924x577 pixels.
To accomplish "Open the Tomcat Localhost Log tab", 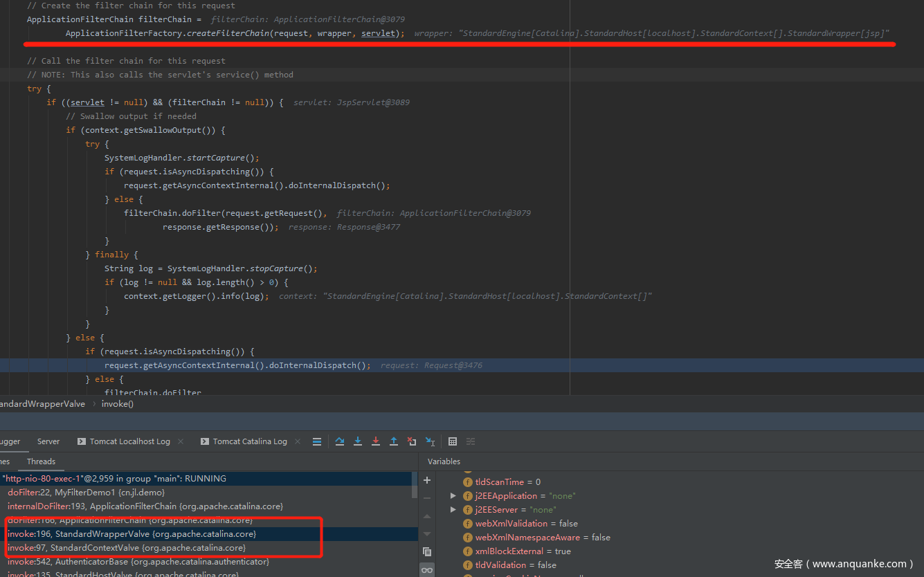I will [129, 441].
